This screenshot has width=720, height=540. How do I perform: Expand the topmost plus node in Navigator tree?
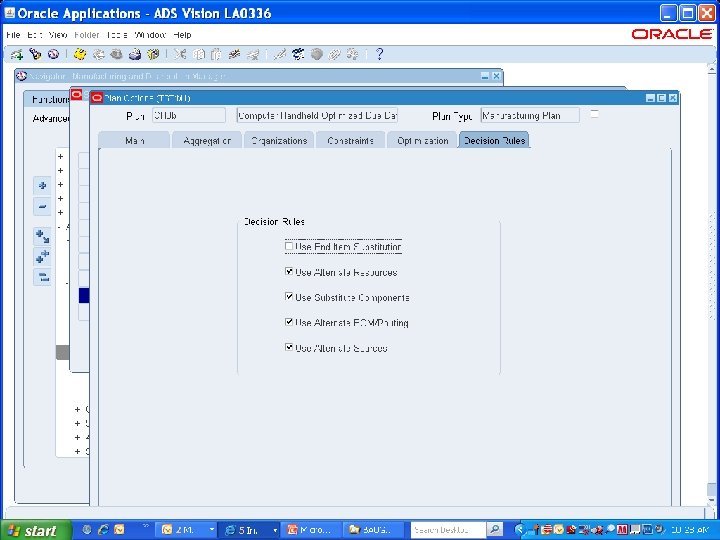pyautogui.click(x=60, y=157)
